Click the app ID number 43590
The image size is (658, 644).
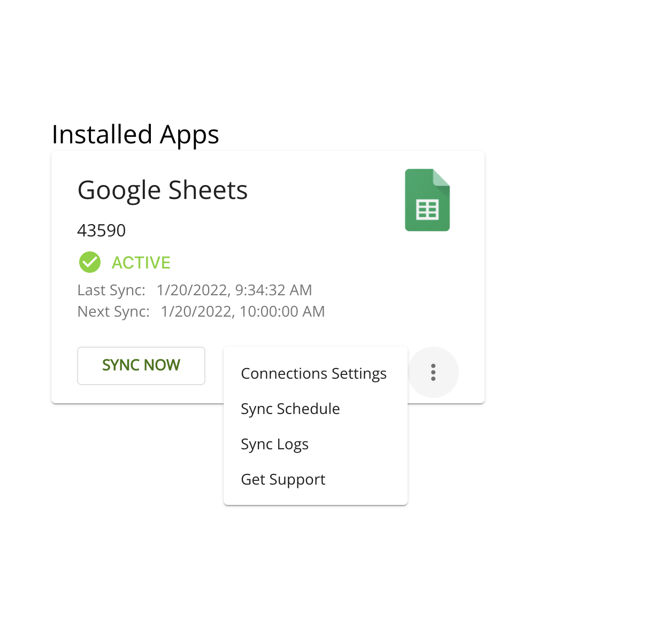(101, 230)
